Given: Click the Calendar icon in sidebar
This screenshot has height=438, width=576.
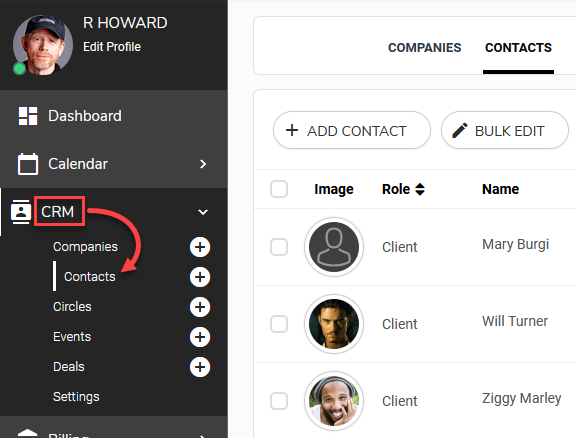Looking at the screenshot, I should coord(28,164).
